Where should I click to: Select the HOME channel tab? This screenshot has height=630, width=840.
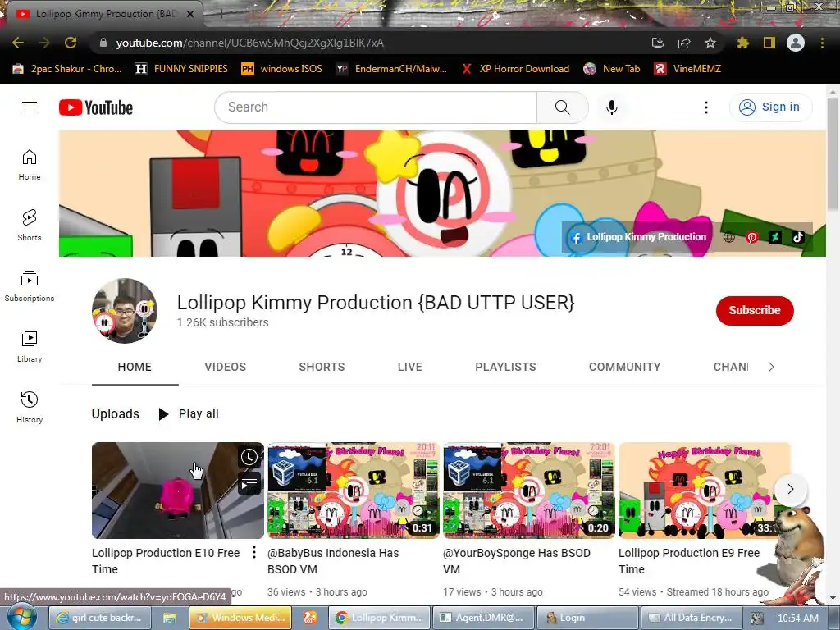click(x=135, y=367)
